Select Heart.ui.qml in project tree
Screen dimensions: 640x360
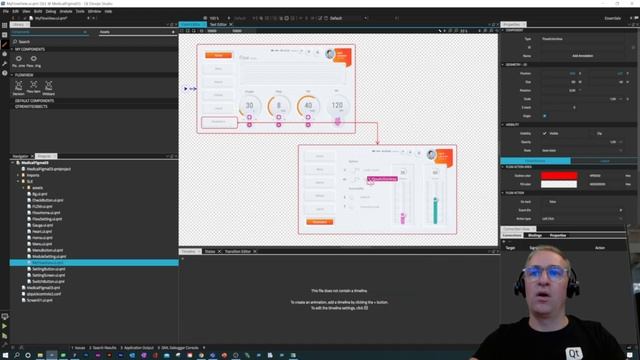click(41, 231)
